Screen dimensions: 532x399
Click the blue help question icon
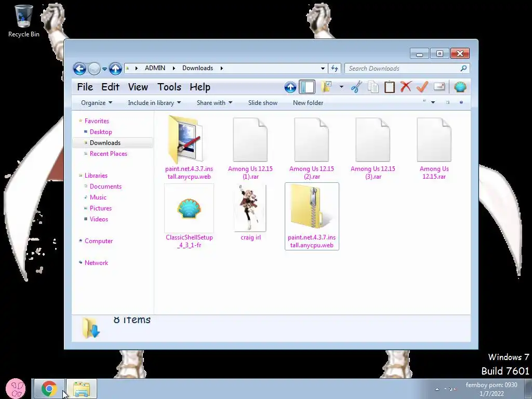point(461,102)
